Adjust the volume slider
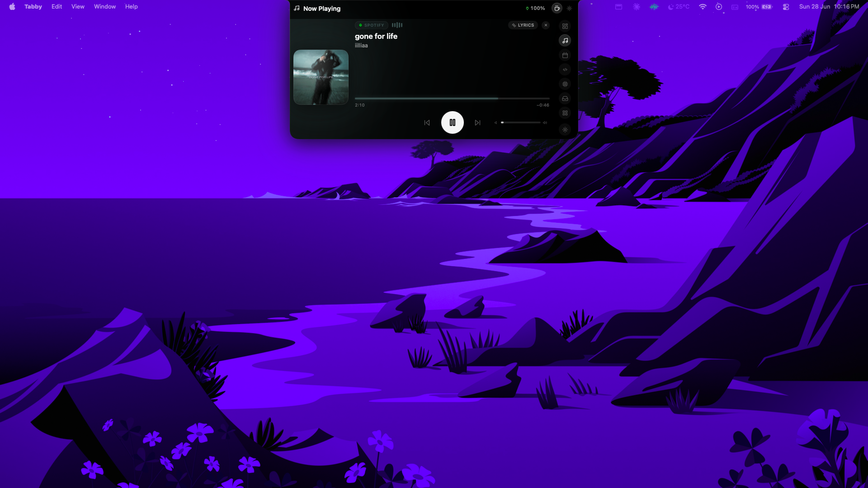 click(x=521, y=122)
